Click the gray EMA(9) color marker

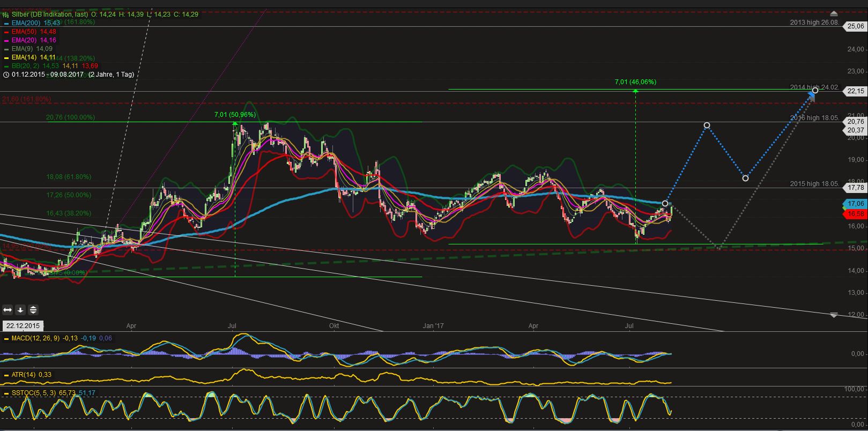click(x=6, y=49)
